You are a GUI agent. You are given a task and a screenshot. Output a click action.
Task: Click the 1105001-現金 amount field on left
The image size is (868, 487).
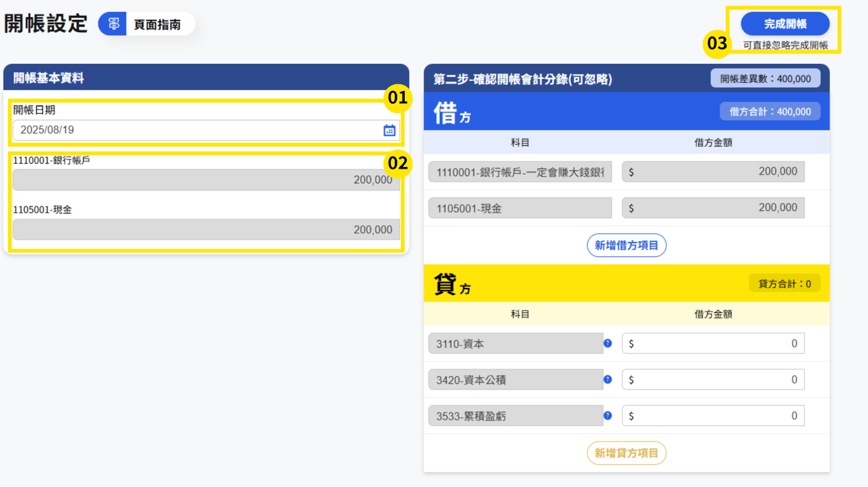[x=206, y=229]
